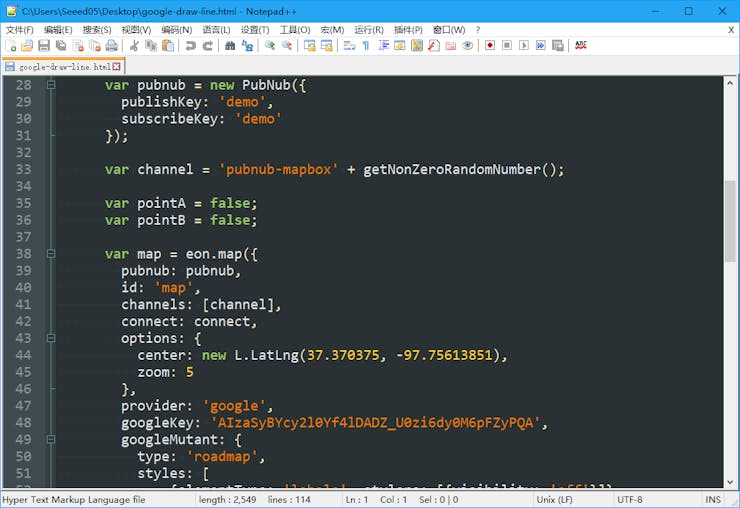Zoom in toolbar icon
This screenshot has width=740, height=508.
(x=269, y=45)
